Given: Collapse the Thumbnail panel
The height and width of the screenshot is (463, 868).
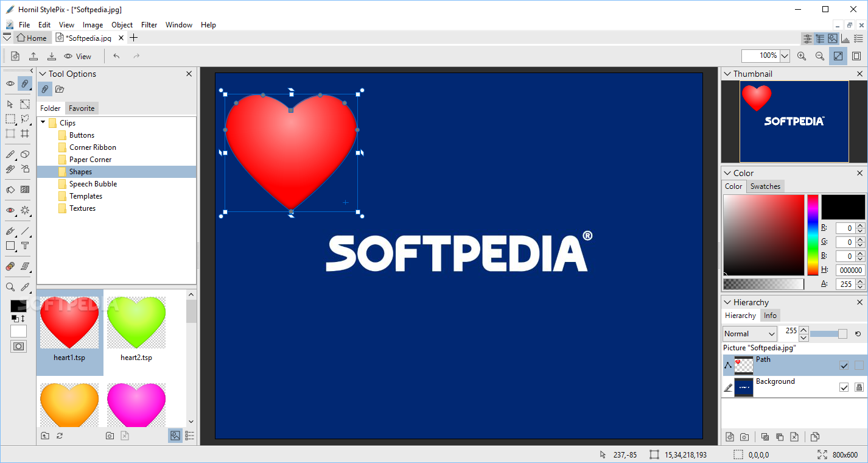Looking at the screenshot, I should click(x=727, y=74).
